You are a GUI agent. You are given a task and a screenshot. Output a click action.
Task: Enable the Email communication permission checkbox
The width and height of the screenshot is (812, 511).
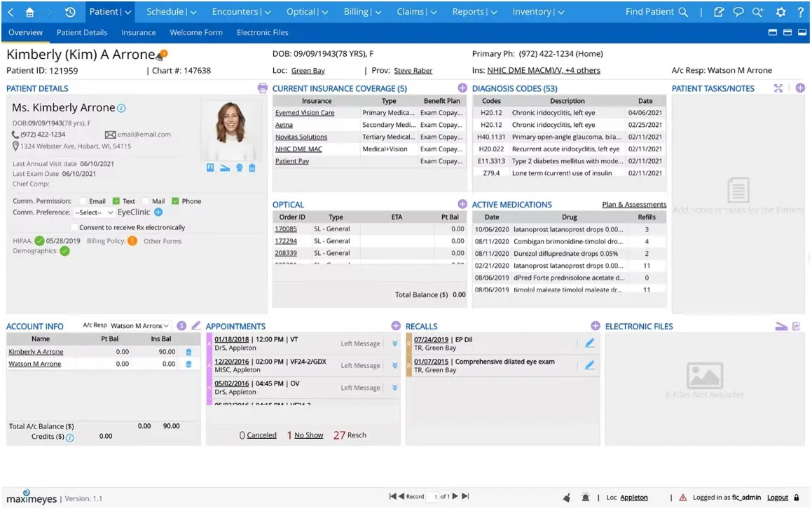(83, 201)
